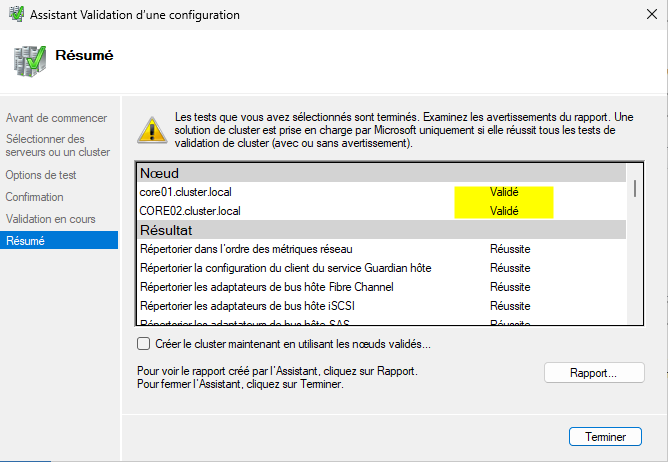Image resolution: width=668 pixels, height=463 pixels.
Task: Open the report with the Rapport button
Action: 593,372
